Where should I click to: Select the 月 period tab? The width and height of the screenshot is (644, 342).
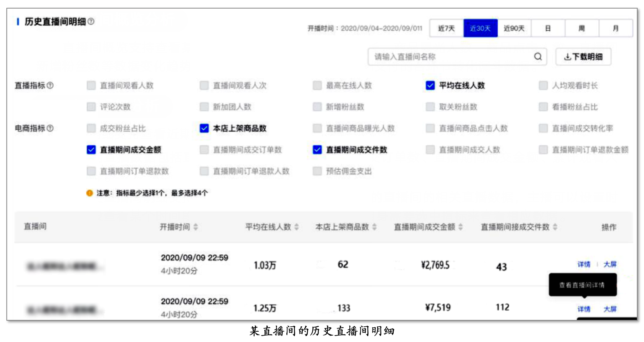(x=616, y=28)
